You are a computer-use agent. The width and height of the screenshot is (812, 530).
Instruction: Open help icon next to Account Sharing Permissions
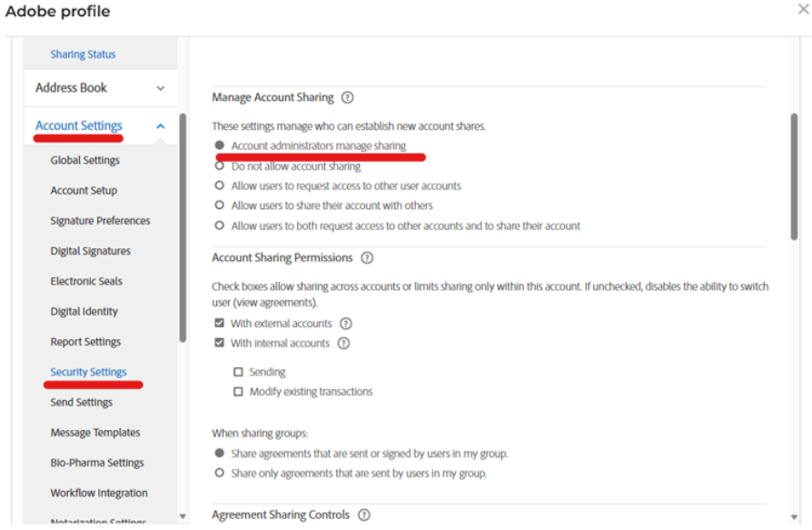[368, 258]
